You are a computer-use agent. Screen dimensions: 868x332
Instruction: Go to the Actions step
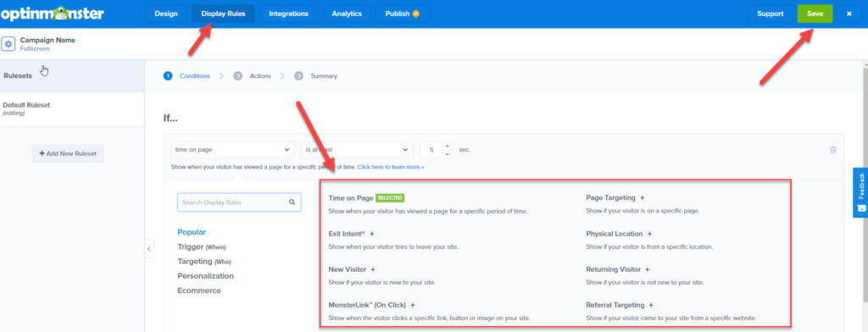[x=253, y=76]
